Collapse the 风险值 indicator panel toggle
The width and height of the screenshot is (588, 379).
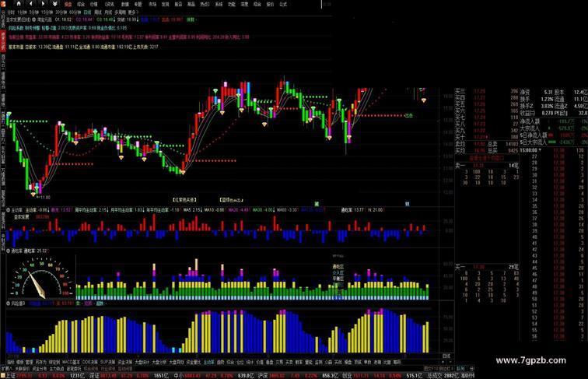(x=9, y=304)
